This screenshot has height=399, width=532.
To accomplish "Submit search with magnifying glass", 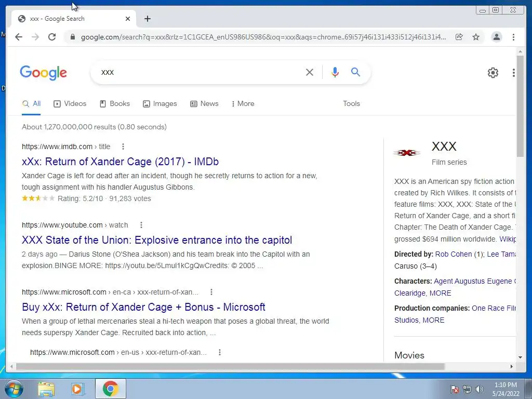I will [x=355, y=72].
